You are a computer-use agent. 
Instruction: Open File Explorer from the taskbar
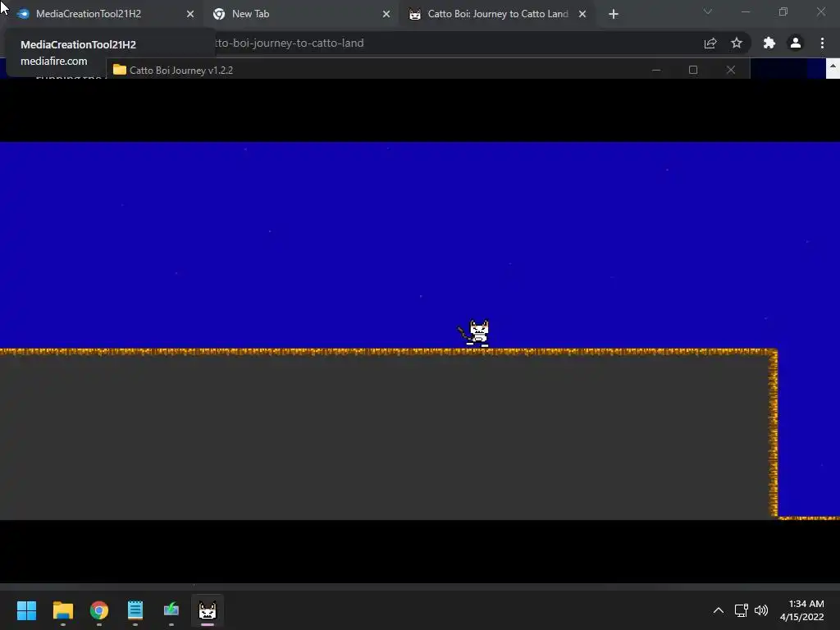pyautogui.click(x=62, y=610)
